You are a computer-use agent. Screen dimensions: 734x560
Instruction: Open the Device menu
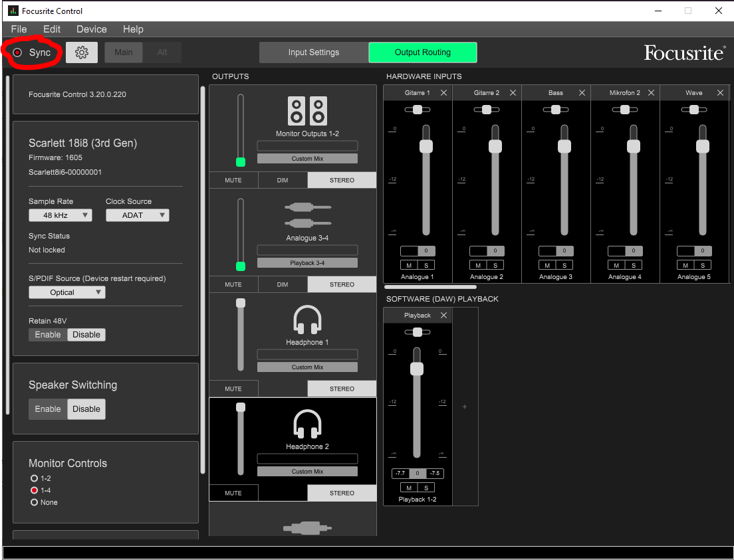92,29
